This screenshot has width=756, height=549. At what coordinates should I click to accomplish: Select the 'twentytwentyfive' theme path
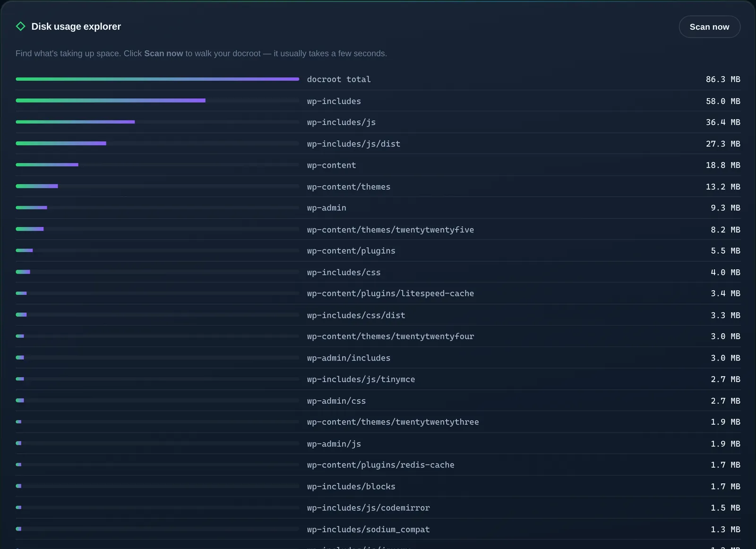click(x=390, y=230)
